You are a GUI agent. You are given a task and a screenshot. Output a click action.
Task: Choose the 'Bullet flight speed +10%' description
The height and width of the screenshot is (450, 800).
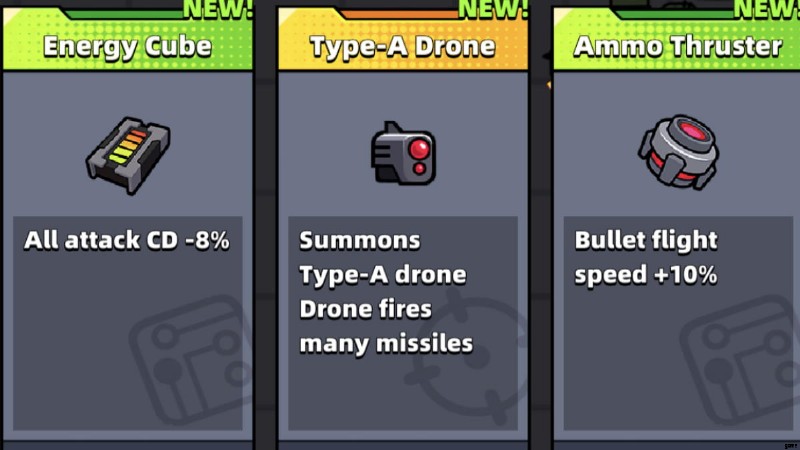[646, 258]
